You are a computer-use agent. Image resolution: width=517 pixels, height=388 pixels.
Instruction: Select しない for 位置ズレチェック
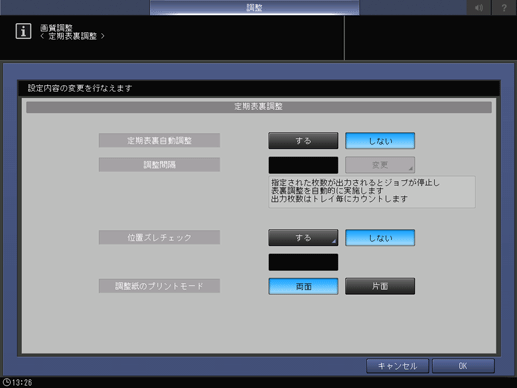380,238
